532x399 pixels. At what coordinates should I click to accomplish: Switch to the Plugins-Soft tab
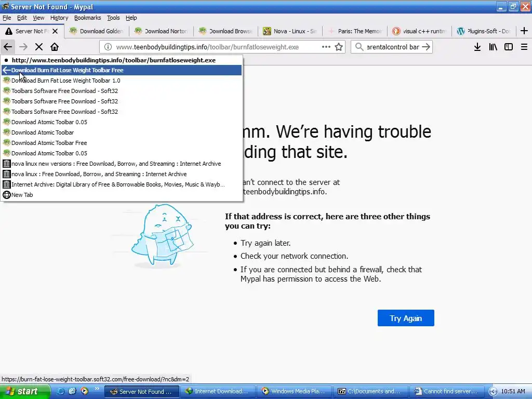point(484,31)
